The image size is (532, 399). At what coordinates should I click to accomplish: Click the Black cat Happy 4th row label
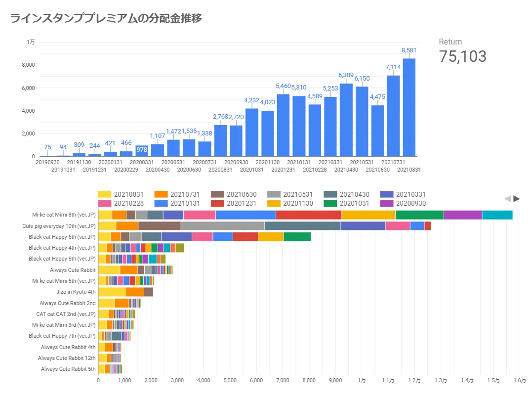click(62, 248)
